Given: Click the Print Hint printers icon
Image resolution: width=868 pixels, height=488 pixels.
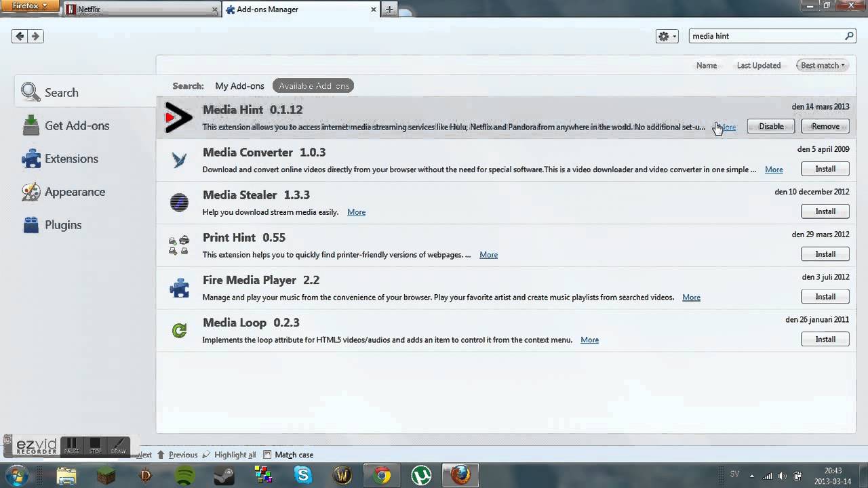Looking at the screenshot, I should tap(179, 245).
